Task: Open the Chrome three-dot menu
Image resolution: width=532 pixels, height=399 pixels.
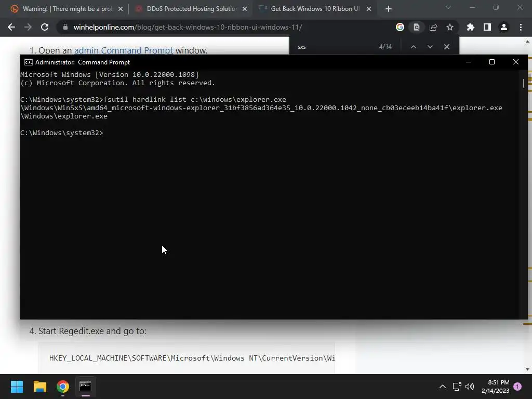Action: pos(521,27)
